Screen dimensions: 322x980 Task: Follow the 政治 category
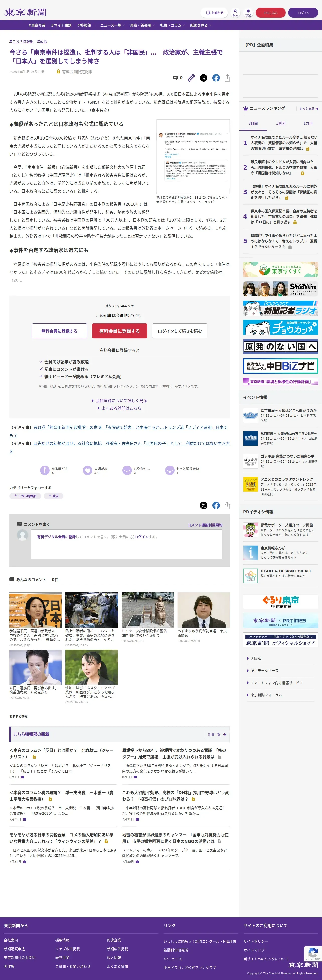point(53,496)
